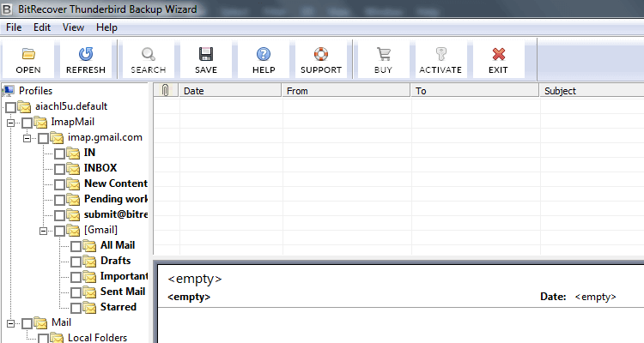Sort by the From column header
The width and height of the screenshot is (644, 343).
tap(346, 90)
